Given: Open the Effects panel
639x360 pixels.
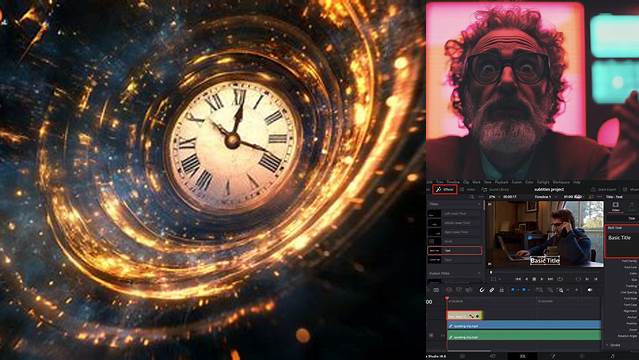Looking at the screenshot, I should coord(445,189).
